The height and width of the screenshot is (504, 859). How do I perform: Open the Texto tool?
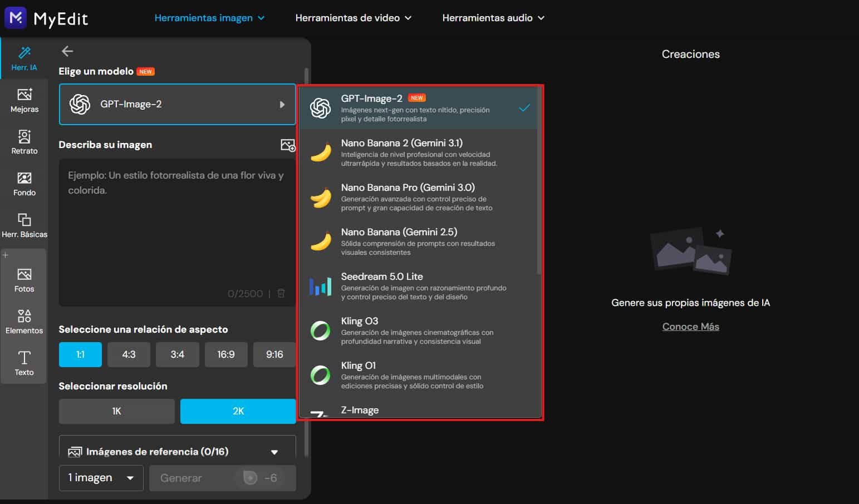click(24, 363)
